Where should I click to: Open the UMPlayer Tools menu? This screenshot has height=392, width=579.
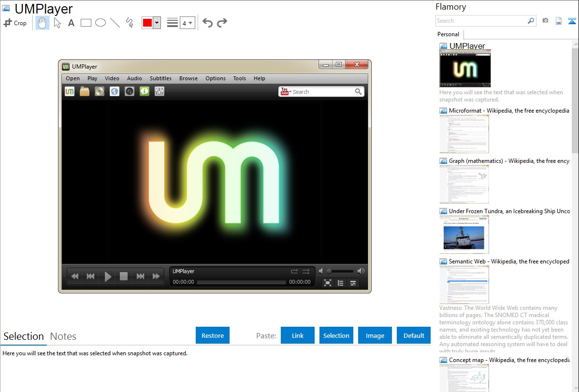[239, 78]
